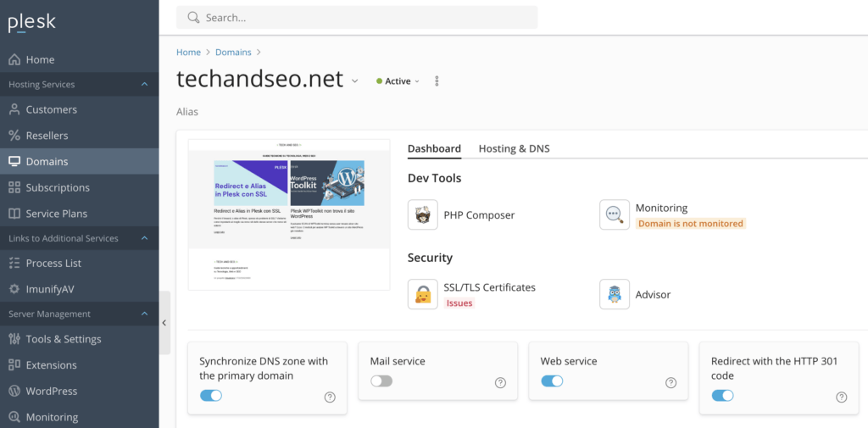This screenshot has width=868, height=428.
Task: Click the ImunifyAV gear icon
Action: coord(15,289)
